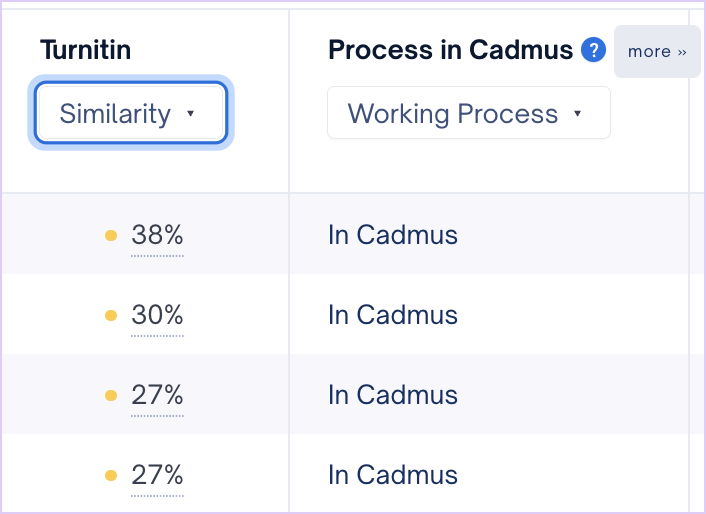View the third row 27% similarity
This screenshot has width=706, height=514.
157,395
